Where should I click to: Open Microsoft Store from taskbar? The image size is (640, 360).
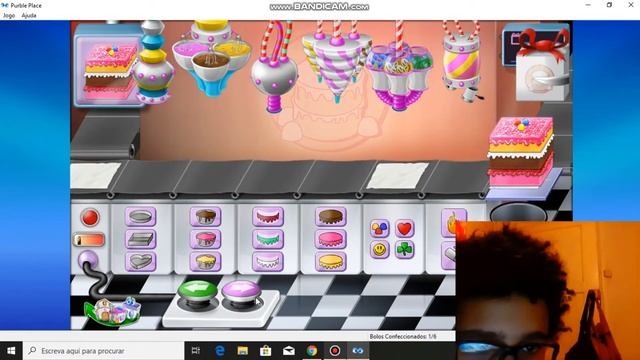pos(266,351)
